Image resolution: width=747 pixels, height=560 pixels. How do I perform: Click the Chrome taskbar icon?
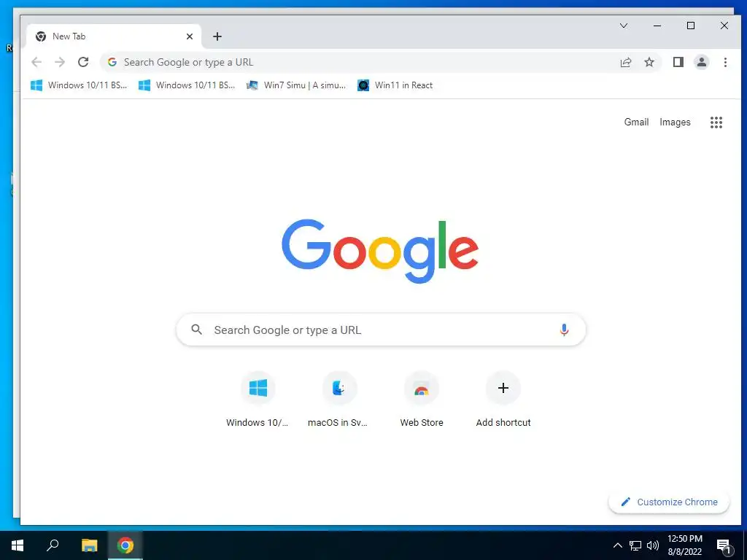pyautogui.click(x=125, y=545)
